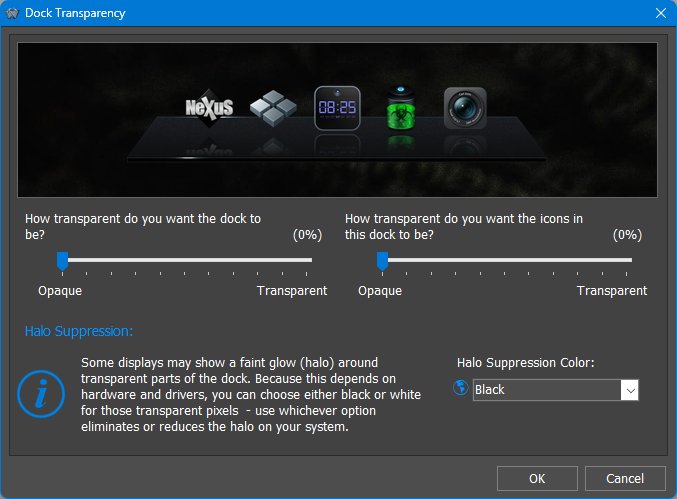Click the Halo Suppression Color label
The image size is (677, 499).
[525, 363]
